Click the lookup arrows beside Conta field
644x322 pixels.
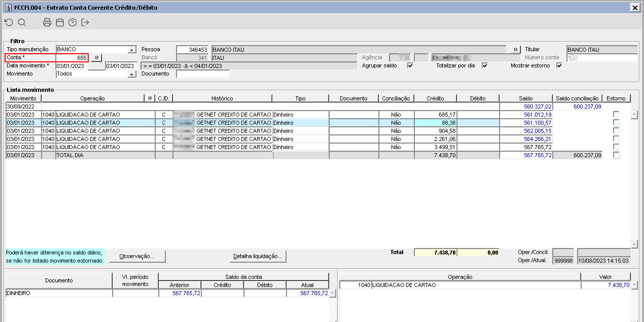point(97,58)
